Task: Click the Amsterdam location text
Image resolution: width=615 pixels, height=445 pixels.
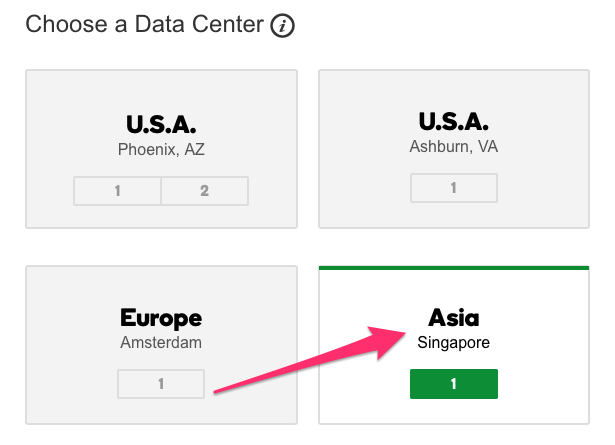Action: (x=161, y=342)
